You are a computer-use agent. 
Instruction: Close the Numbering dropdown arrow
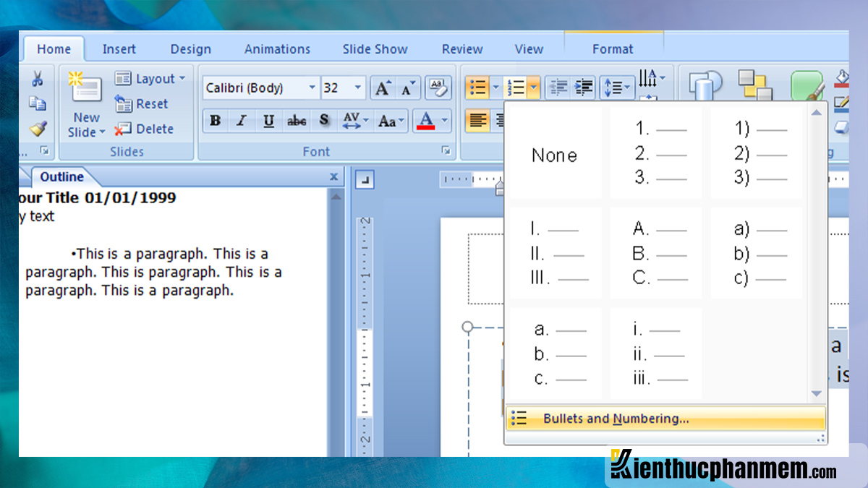tap(534, 87)
